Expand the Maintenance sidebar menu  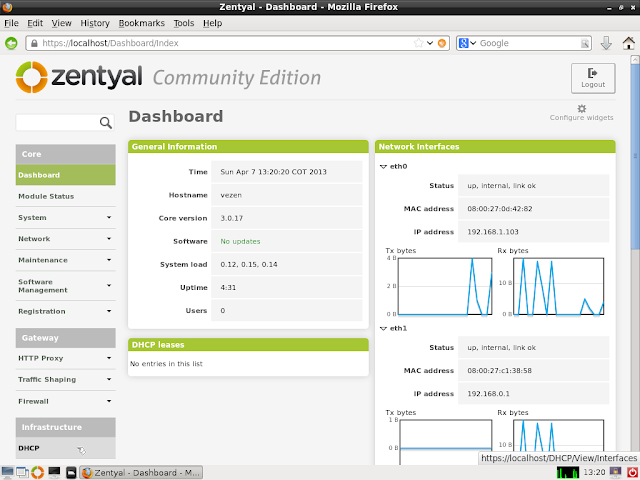pos(65,260)
